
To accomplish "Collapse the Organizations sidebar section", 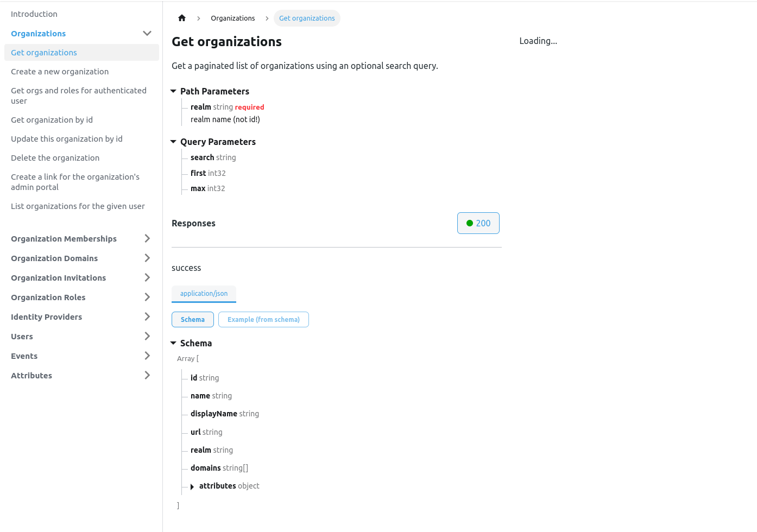I will tap(147, 33).
